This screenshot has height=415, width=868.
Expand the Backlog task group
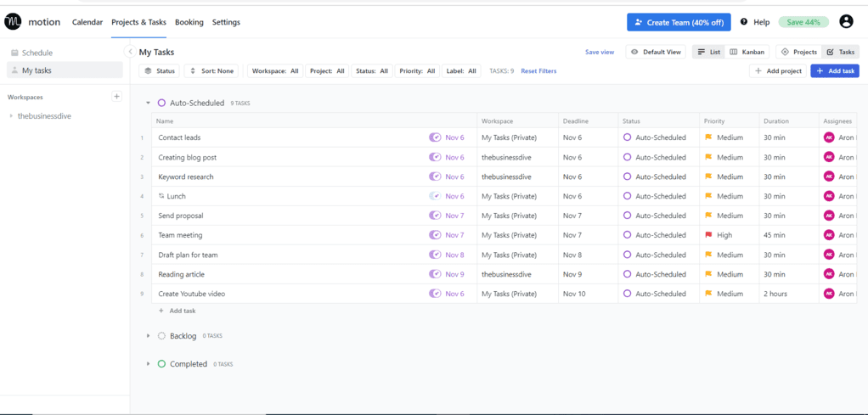(x=148, y=336)
